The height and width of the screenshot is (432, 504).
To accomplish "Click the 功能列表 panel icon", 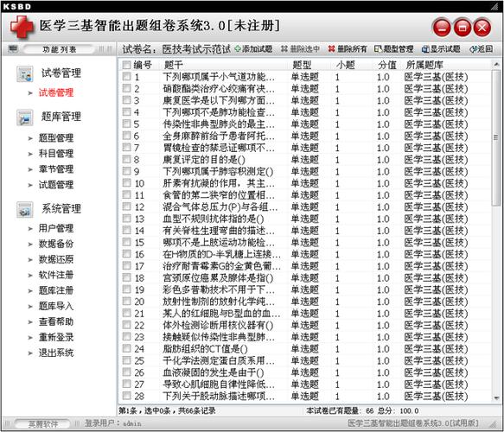I will [x=13, y=49].
